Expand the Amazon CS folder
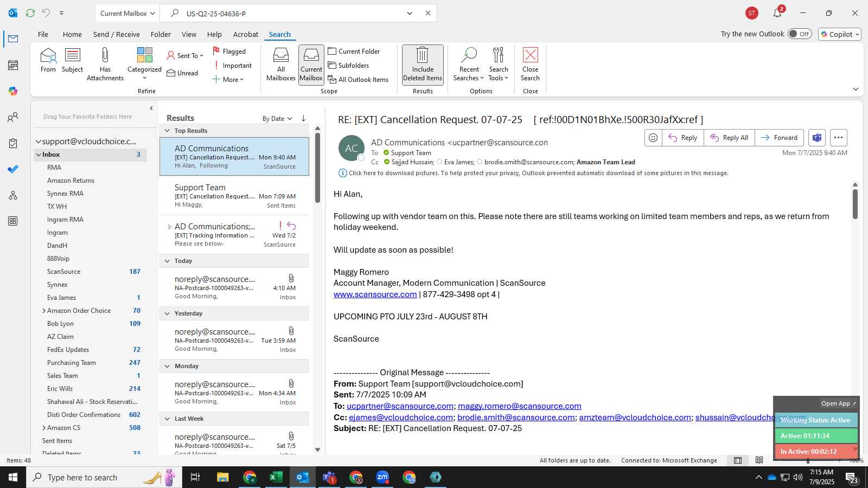 (x=44, y=428)
